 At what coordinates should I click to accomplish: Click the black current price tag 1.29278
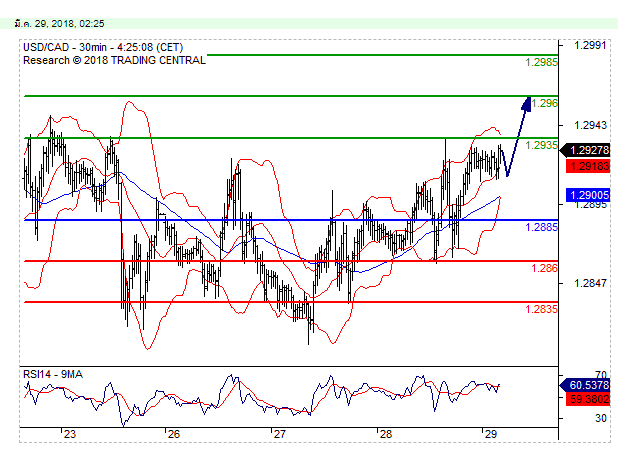pos(585,150)
